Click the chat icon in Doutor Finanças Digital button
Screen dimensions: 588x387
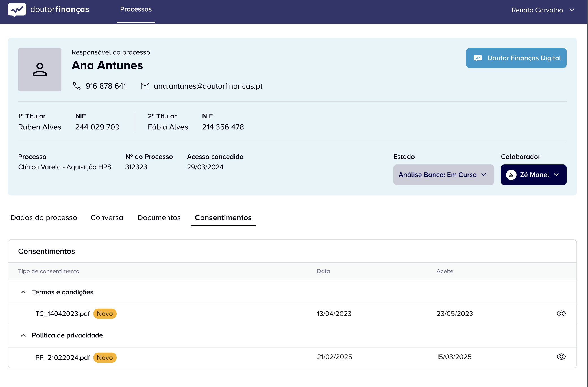click(x=477, y=58)
